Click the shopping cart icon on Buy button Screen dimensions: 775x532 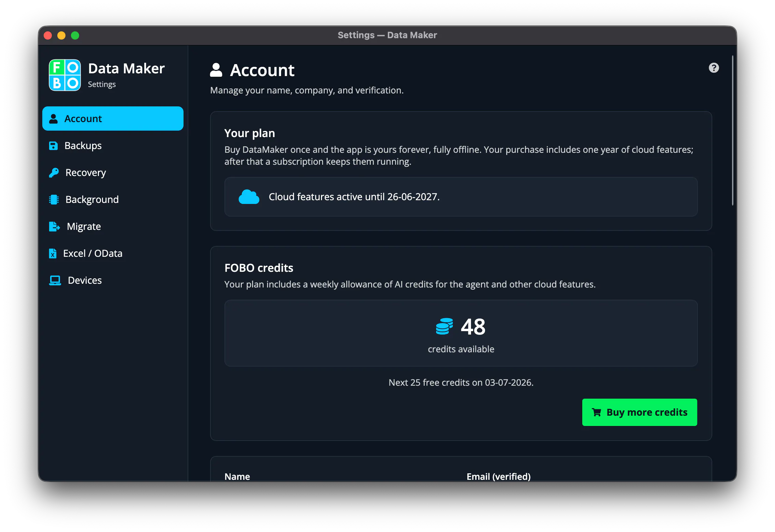(597, 412)
